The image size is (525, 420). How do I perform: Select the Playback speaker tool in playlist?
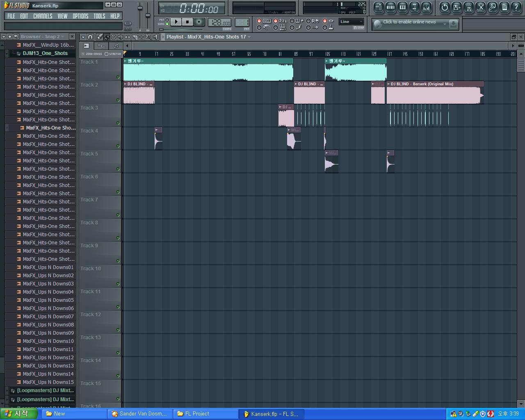tap(155, 37)
